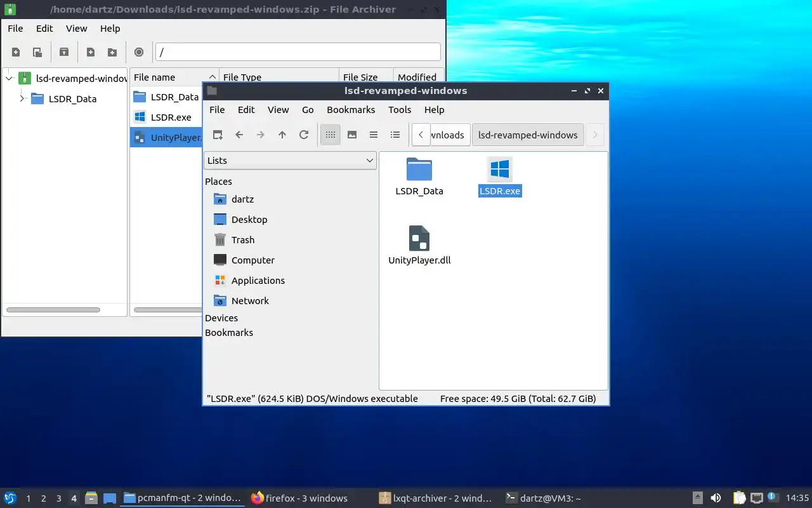812x508 pixels.
Task: Select UnityPlayer row in archiver file list
Action: (166, 138)
